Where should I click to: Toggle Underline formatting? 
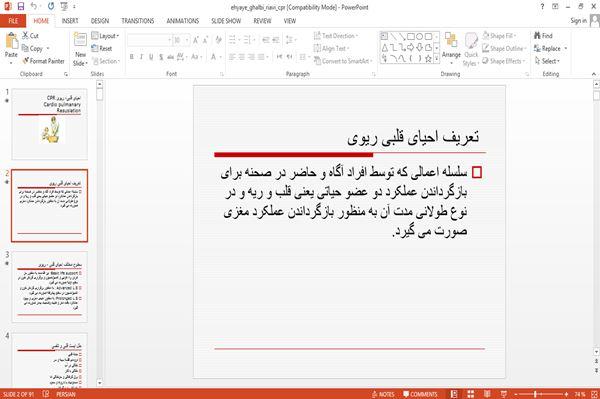151,57
